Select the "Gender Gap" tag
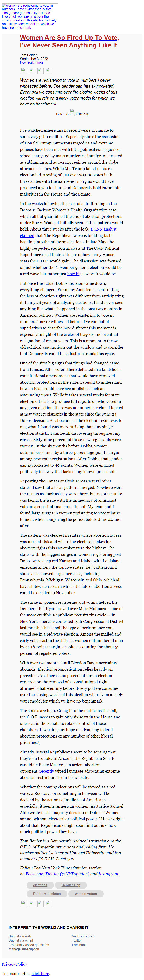 71,885
